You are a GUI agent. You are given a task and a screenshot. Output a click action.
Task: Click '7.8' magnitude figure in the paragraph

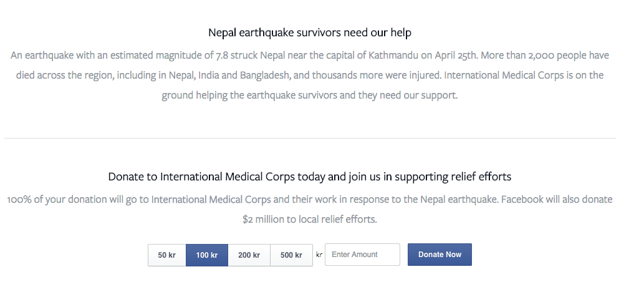coord(222,55)
